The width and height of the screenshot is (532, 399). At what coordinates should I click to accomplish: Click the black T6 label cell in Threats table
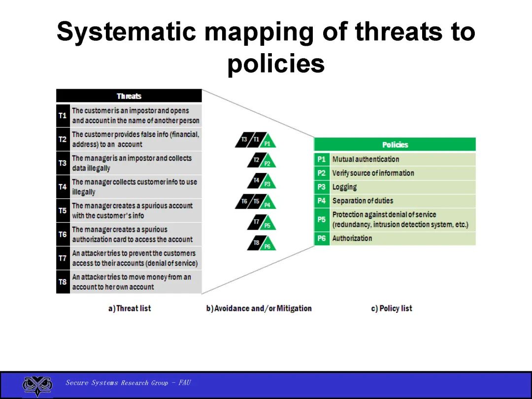click(x=63, y=234)
